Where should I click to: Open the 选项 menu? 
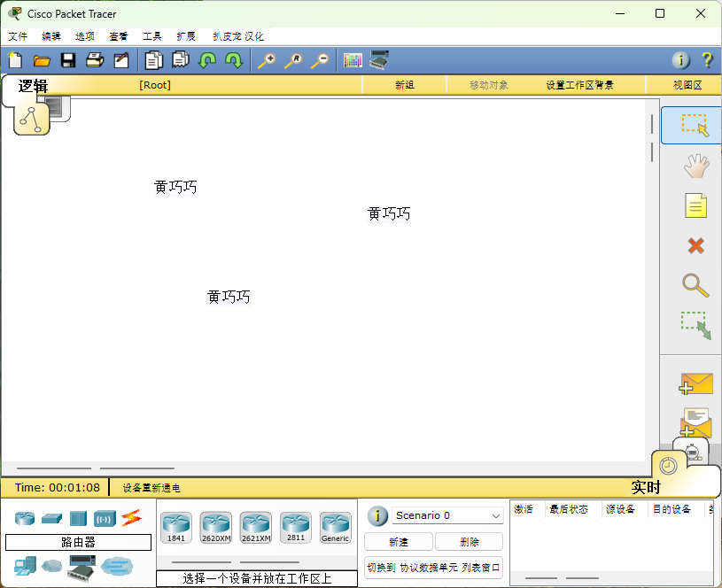pyautogui.click(x=85, y=36)
